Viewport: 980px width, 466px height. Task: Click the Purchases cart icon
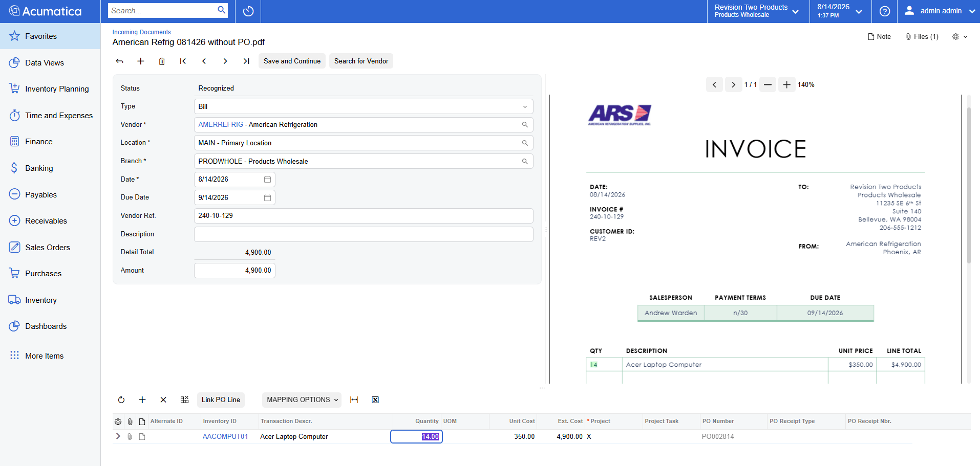(x=15, y=273)
